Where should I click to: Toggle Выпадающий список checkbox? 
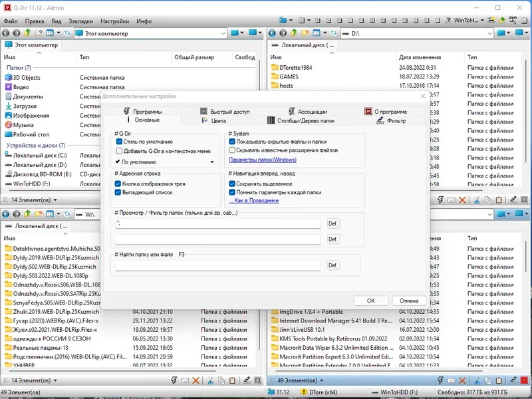pyautogui.click(x=118, y=192)
